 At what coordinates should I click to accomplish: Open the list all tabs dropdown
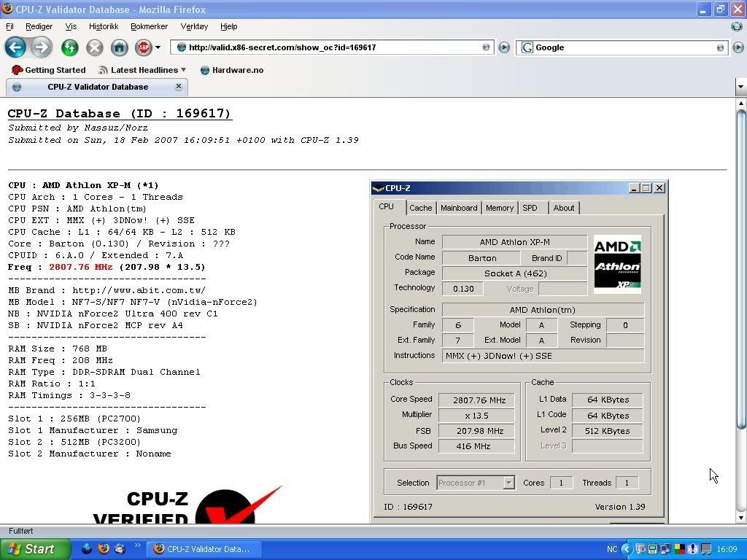coord(740,87)
